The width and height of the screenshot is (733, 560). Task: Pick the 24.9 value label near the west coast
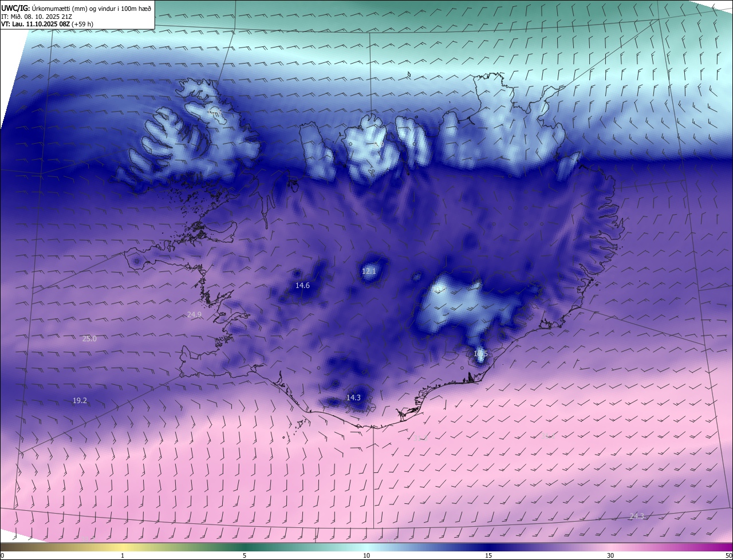coord(195,314)
